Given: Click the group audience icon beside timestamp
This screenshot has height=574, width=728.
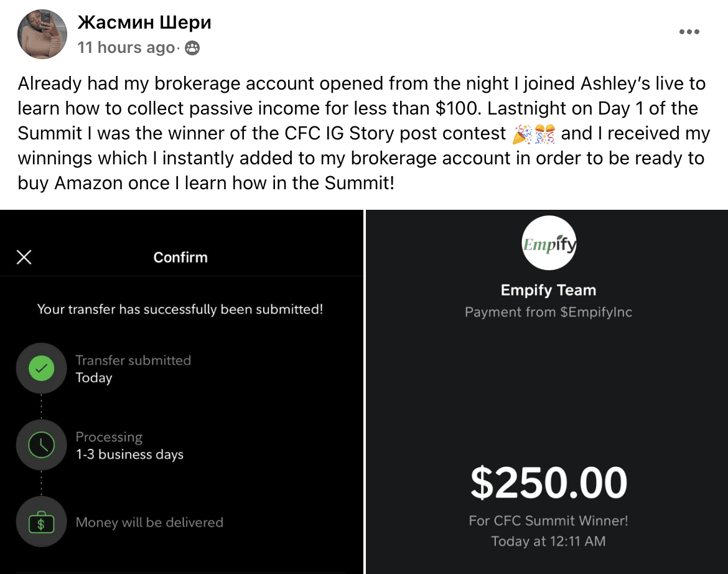Looking at the screenshot, I should click(192, 48).
